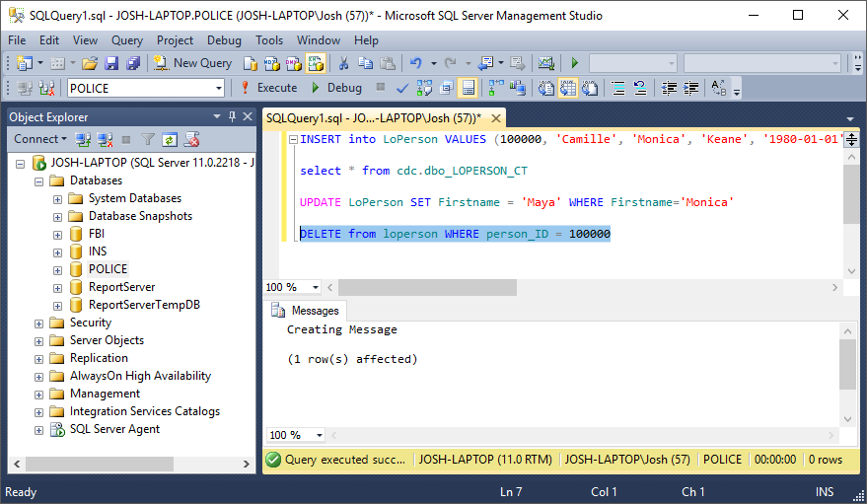Click the Debug button
This screenshot has width=867, height=504.
[336, 88]
